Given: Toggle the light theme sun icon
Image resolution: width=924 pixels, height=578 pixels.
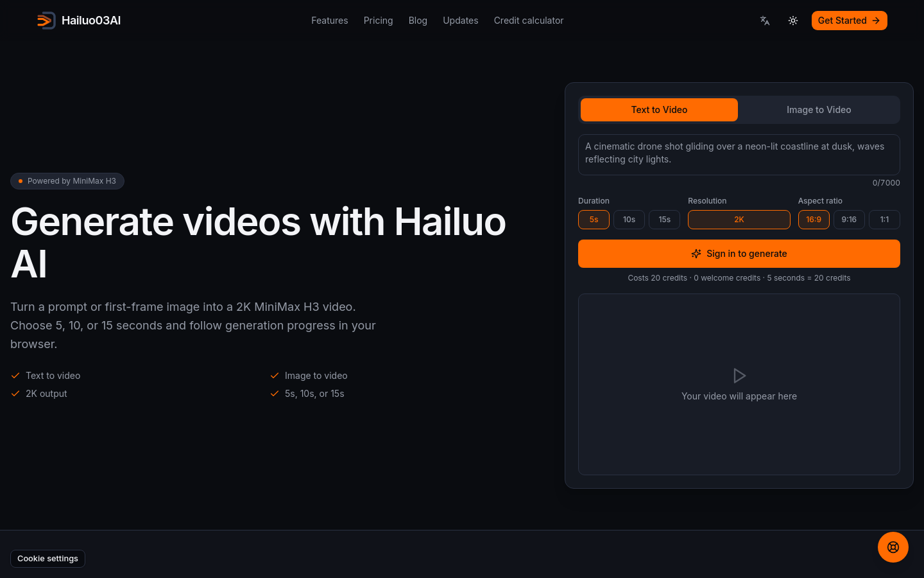Looking at the screenshot, I should point(793,21).
